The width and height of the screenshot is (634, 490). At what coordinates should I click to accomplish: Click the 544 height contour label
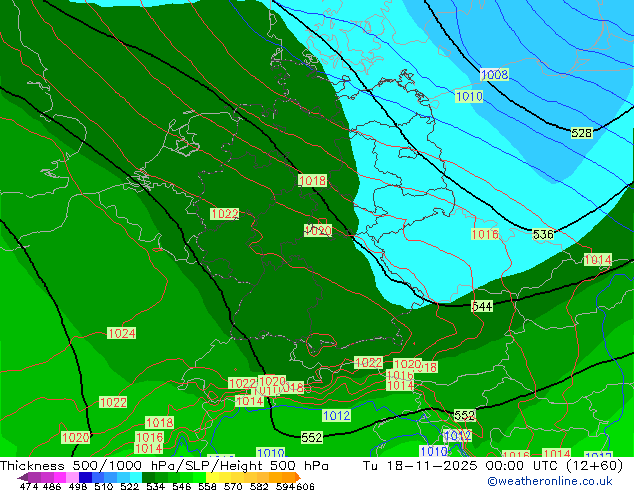pos(482,306)
